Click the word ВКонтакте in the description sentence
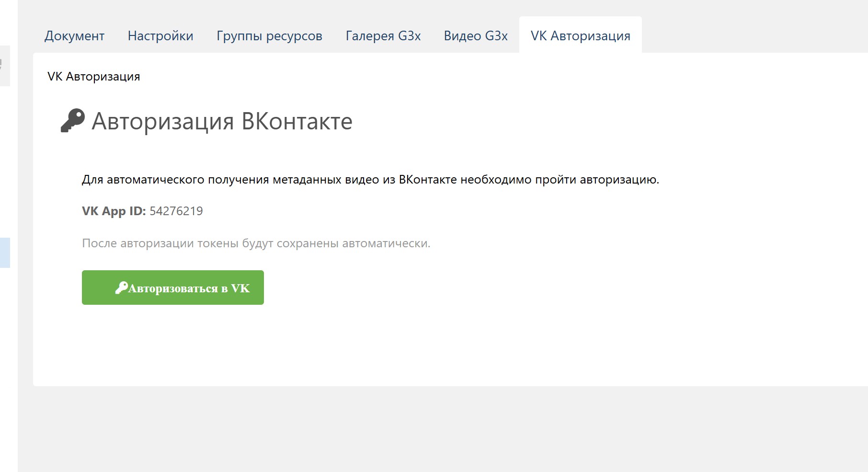The width and height of the screenshot is (868, 472). coord(428,180)
